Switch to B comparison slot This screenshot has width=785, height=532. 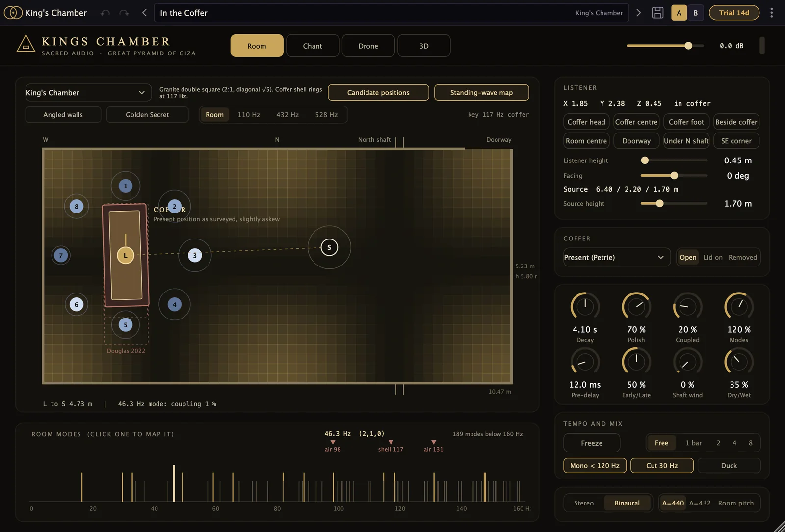coord(695,13)
